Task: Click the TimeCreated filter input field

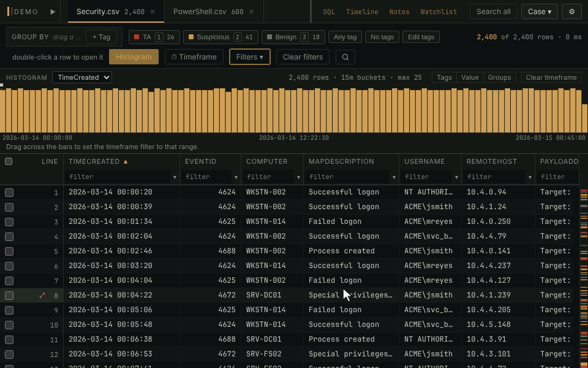Action: click(118, 177)
